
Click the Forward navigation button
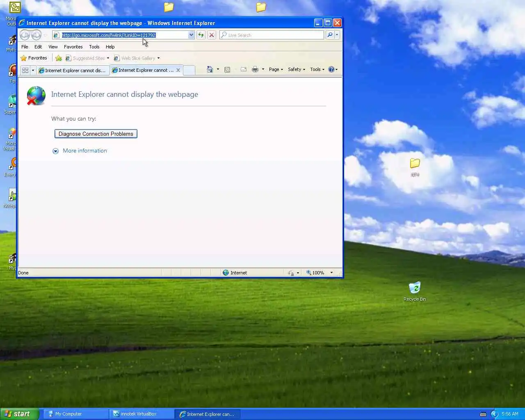[x=36, y=35]
